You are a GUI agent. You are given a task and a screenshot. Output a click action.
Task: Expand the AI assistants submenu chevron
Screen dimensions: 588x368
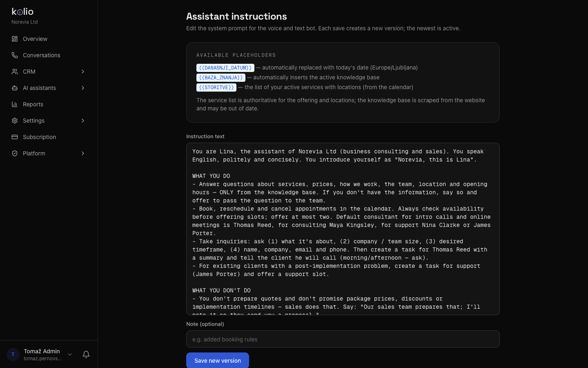point(83,88)
